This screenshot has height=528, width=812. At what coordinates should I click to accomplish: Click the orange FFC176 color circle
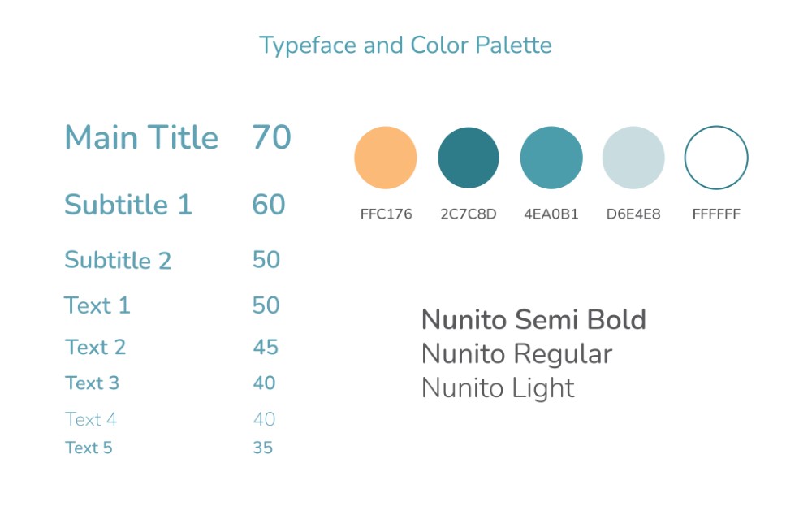(x=385, y=158)
